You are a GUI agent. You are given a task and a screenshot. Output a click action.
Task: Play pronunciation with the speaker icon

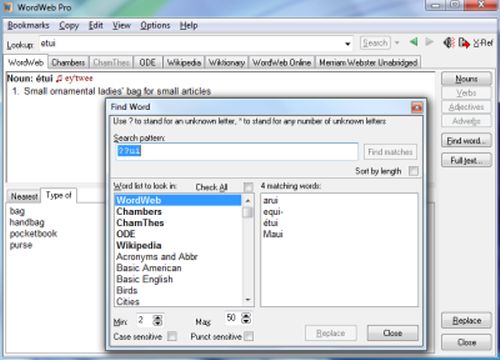tap(449, 43)
